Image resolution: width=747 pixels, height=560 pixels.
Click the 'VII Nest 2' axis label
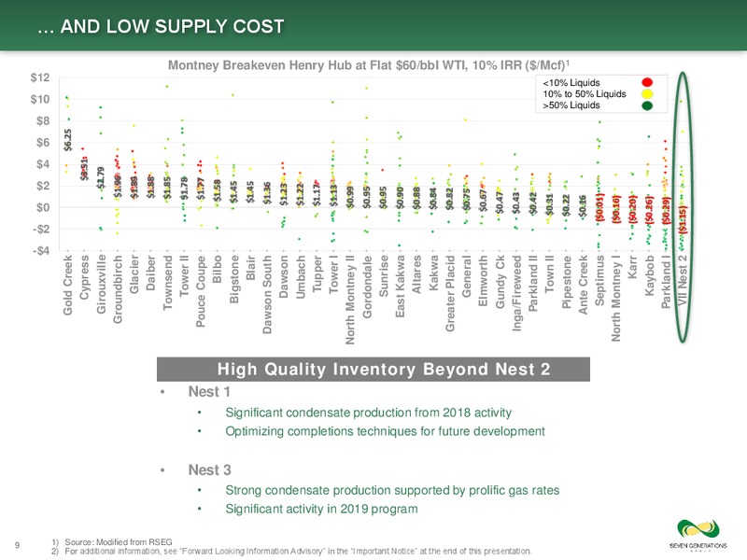pos(683,281)
